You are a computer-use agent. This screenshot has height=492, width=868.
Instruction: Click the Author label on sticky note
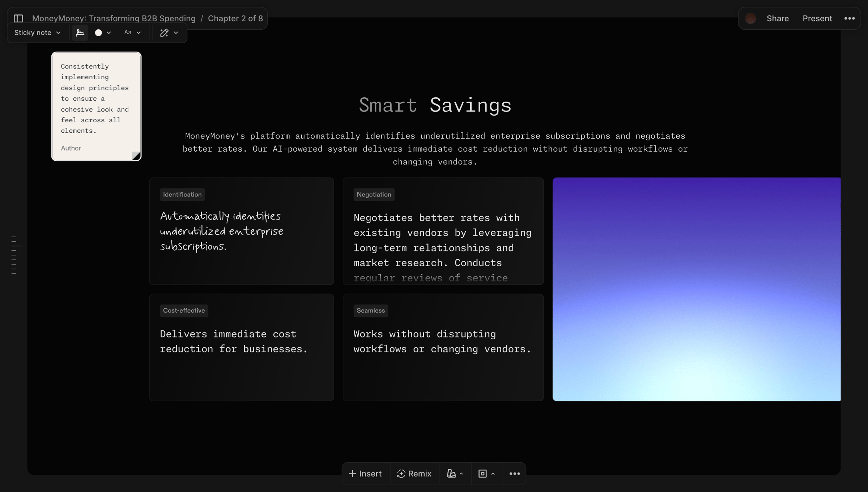pos(71,148)
